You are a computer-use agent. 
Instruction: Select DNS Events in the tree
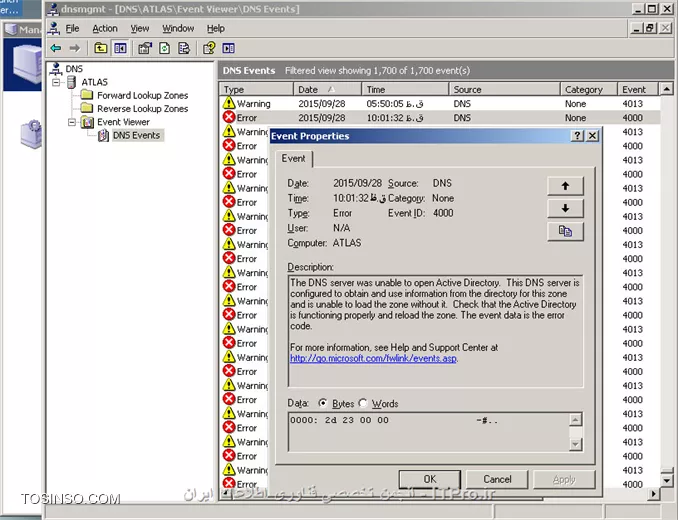(136, 135)
